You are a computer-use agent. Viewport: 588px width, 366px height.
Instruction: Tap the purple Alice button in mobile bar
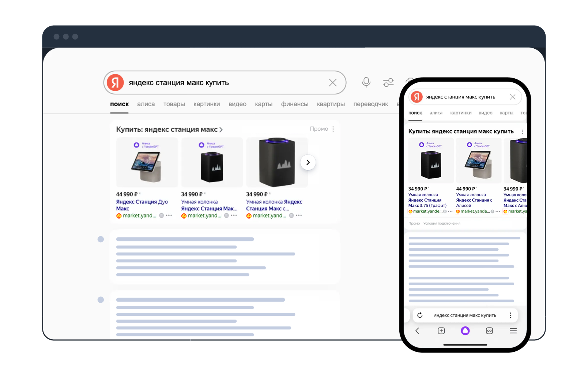[x=465, y=331]
